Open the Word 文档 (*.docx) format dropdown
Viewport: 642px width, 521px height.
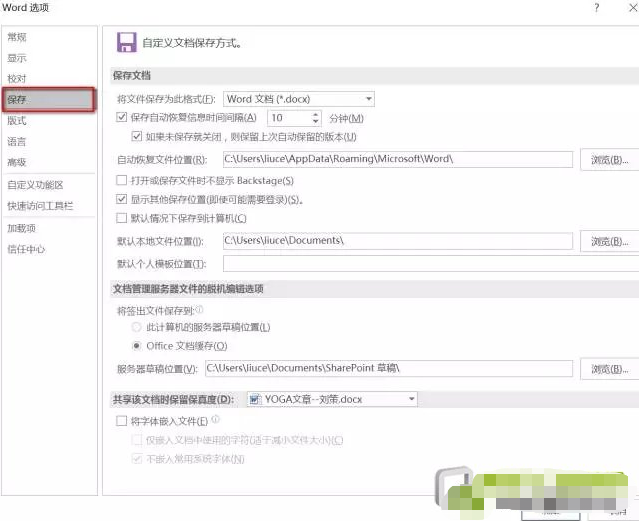click(x=299, y=99)
